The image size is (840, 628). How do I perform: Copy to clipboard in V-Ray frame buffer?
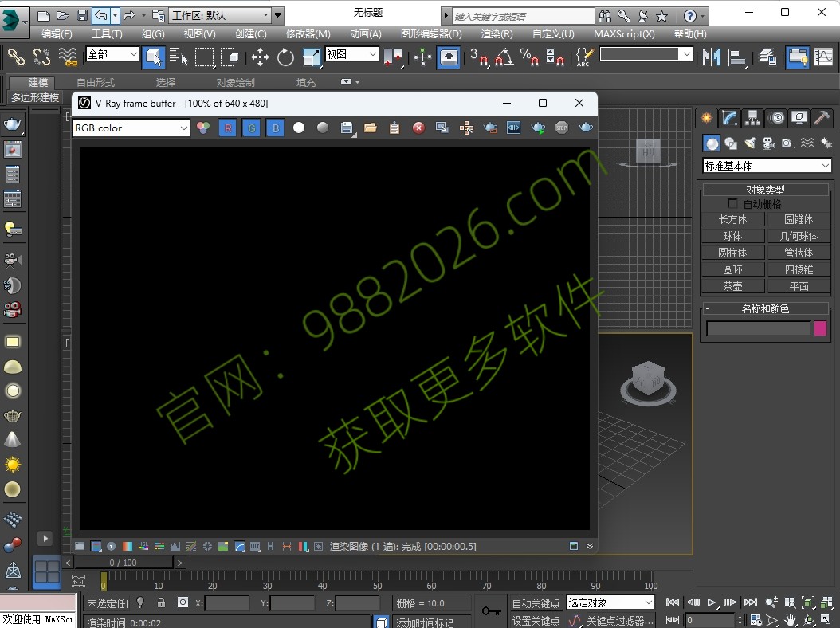point(394,128)
